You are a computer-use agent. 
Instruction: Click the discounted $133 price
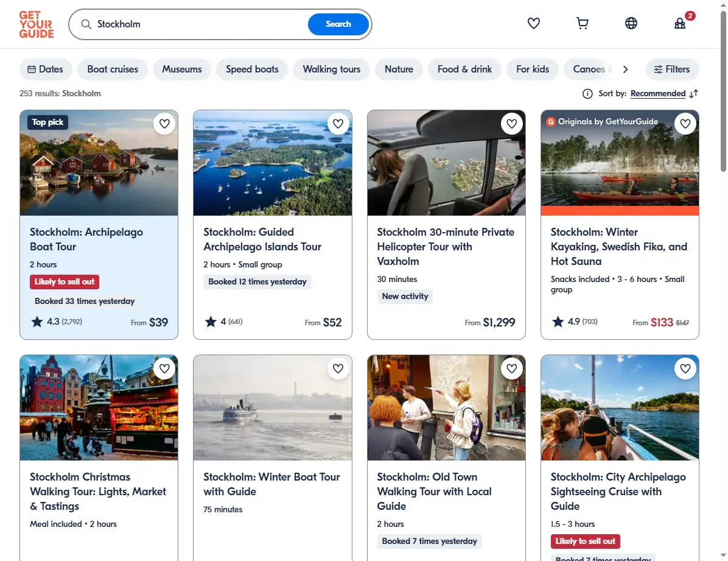tap(662, 322)
